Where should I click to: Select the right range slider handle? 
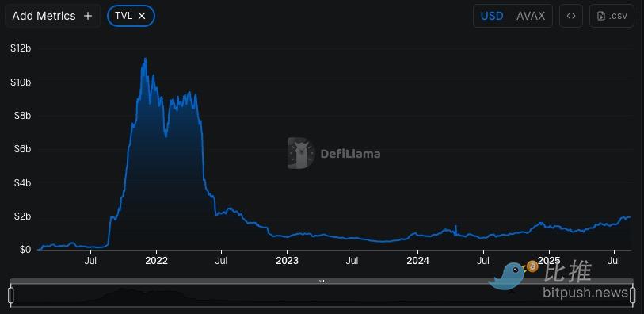633,295
